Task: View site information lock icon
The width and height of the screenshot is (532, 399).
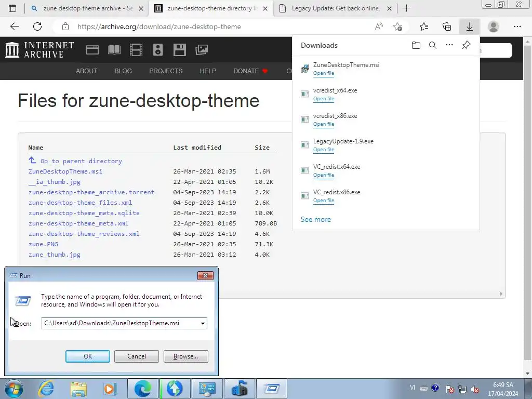Action: pyautogui.click(x=65, y=26)
